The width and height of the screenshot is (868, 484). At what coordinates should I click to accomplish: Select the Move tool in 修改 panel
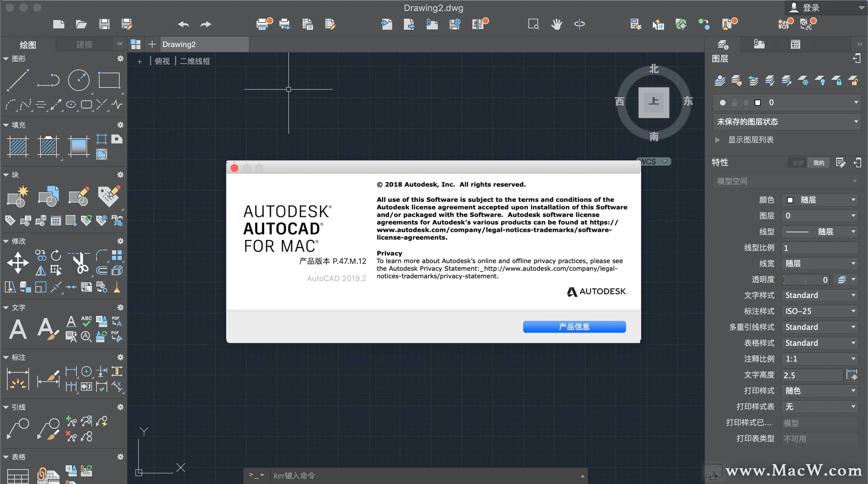tap(18, 263)
